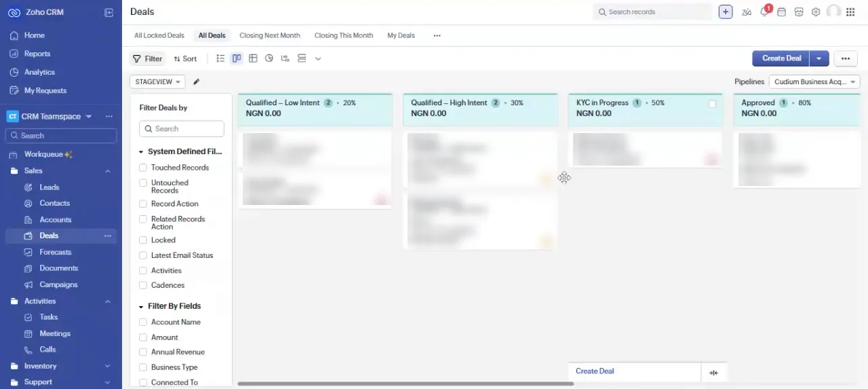
Task: Open the apps grid launcher
Action: (x=850, y=12)
